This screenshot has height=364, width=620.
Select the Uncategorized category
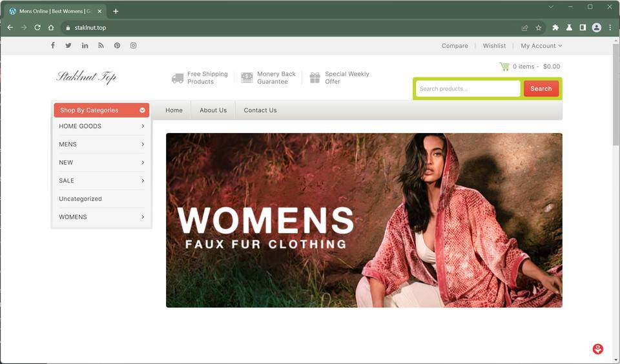80,199
